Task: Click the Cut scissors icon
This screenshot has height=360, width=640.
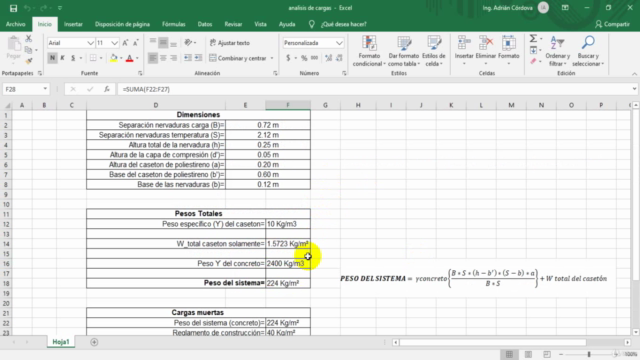Action: [x=29, y=39]
